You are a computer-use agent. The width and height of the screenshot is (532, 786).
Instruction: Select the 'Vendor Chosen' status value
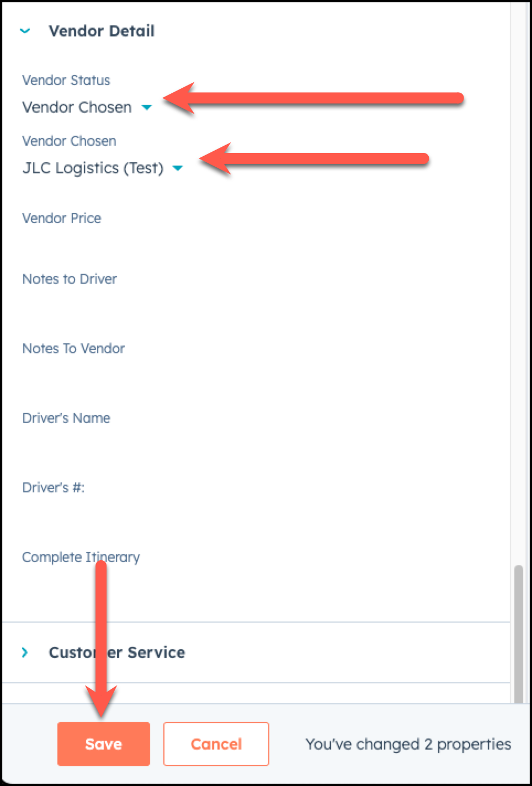tap(77, 107)
